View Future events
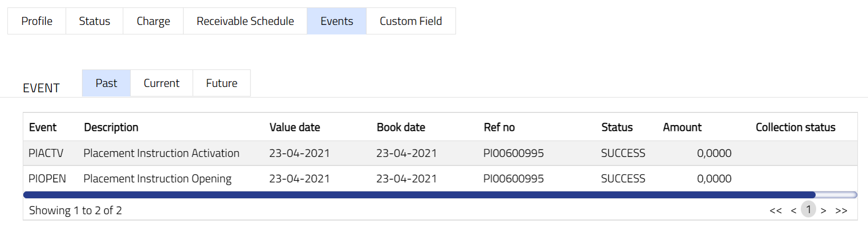The width and height of the screenshot is (868, 228). point(221,83)
